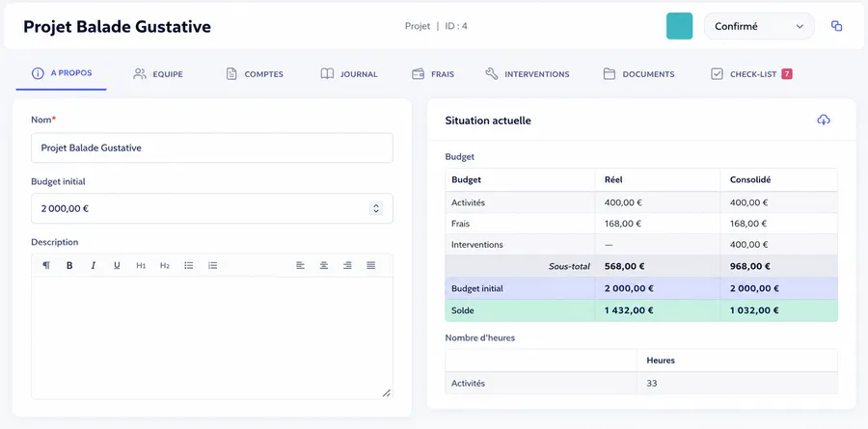Click the red 7 badge on CHECK-LIST
Screen dimensions: 868x429
(787, 73)
